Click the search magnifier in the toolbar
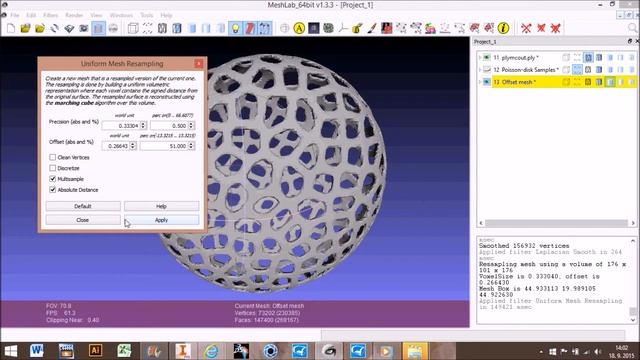This screenshot has width=640, height=360. coord(633,28)
